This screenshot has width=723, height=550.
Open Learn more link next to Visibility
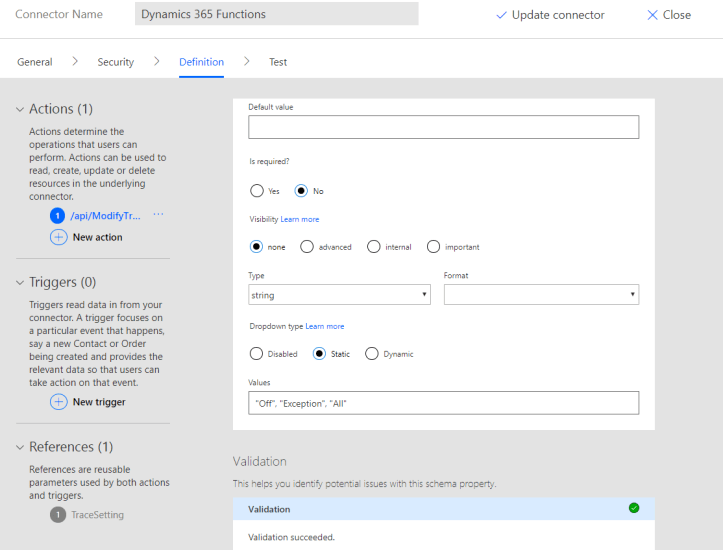(x=300, y=219)
